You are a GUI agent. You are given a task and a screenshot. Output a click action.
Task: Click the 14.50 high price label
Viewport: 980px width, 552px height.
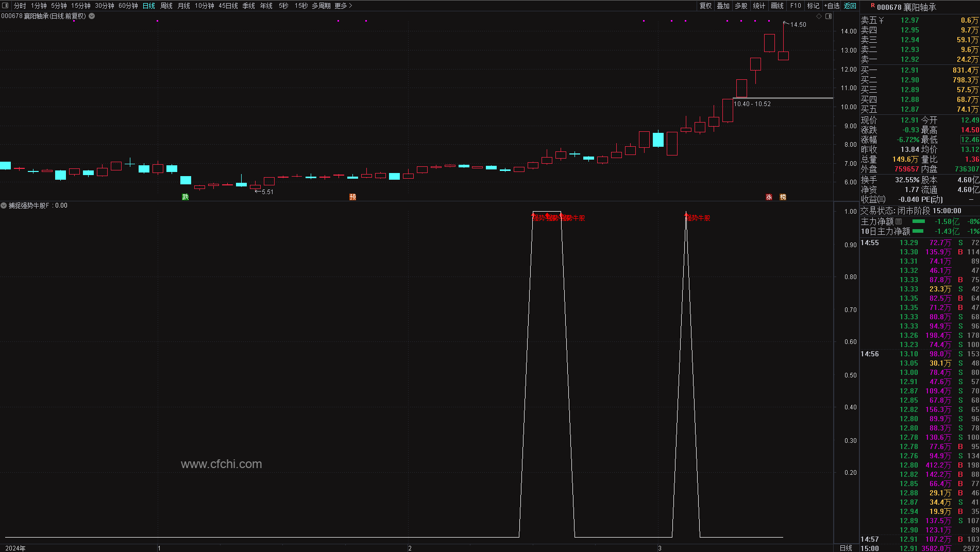(798, 24)
